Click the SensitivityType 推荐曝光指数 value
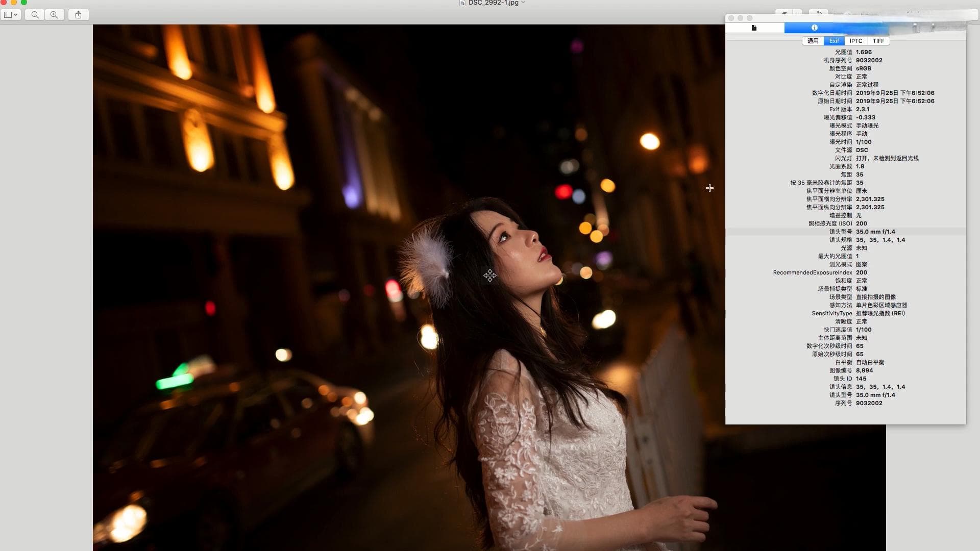This screenshot has height=551, width=980. tap(880, 313)
